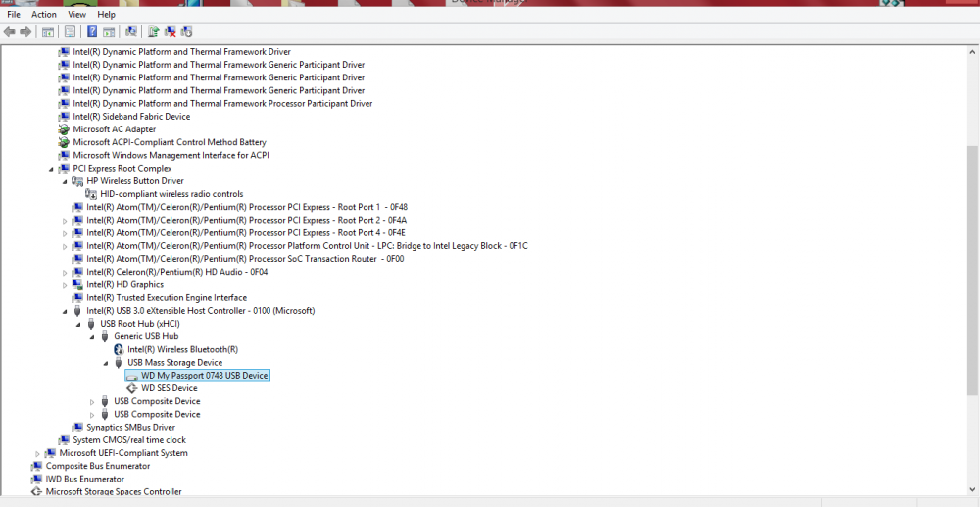980x507 pixels.
Task: Expand the PCI Express Root Port 2 node
Action: click(x=65, y=220)
